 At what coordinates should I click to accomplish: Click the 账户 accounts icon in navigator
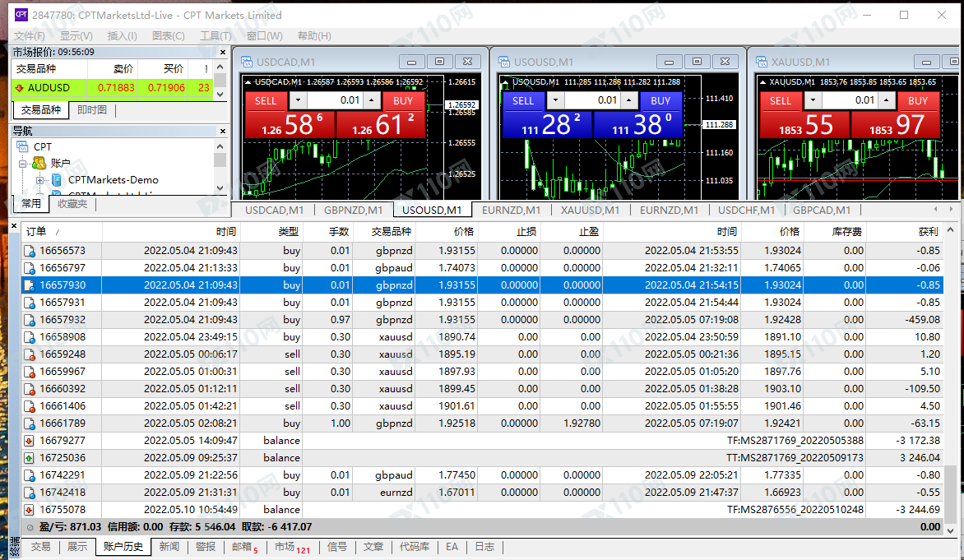pyautogui.click(x=39, y=164)
